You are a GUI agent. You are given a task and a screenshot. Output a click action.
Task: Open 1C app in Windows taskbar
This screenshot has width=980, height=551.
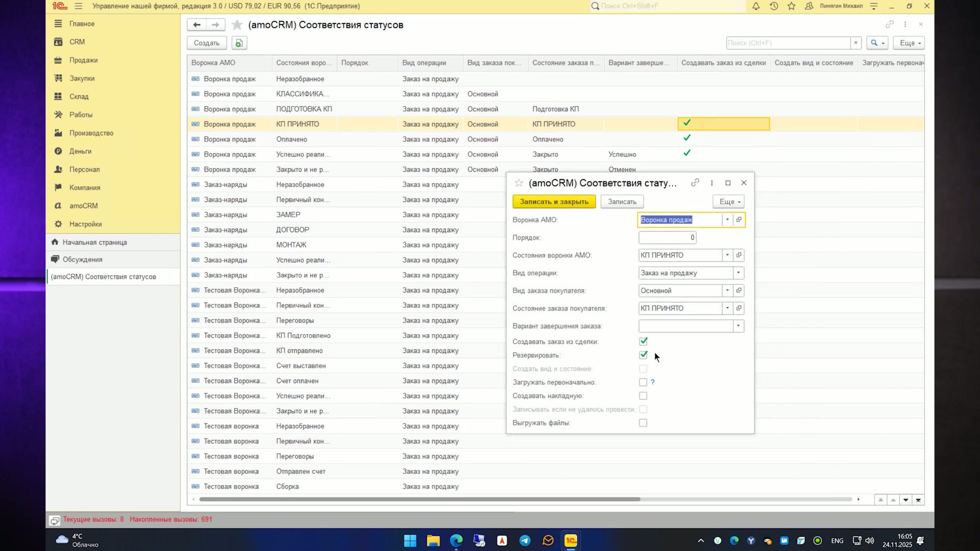pos(571,540)
